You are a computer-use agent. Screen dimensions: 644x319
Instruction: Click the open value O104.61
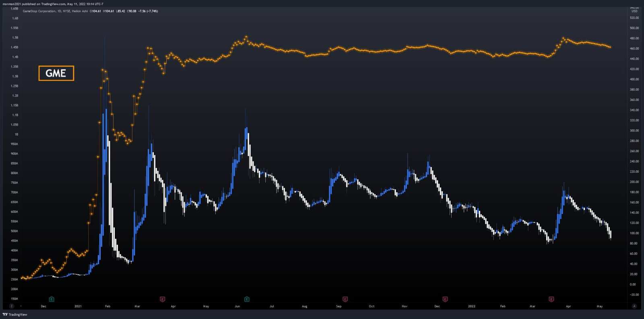click(x=95, y=11)
